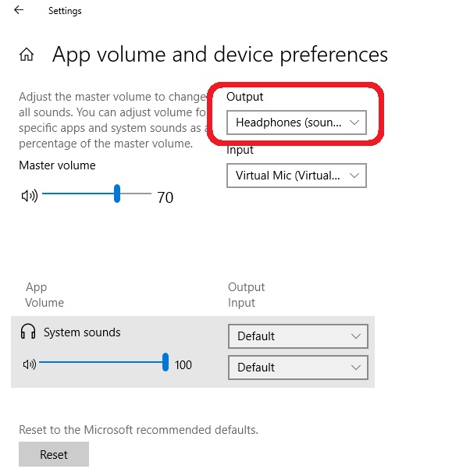The height and width of the screenshot is (476, 470).
Task: Click the chevron on Virtual Mic dropdown
Action: [x=354, y=176]
